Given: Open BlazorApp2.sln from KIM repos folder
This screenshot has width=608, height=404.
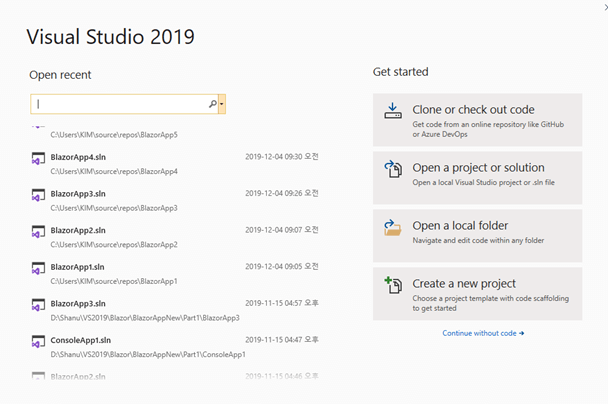Looking at the screenshot, I should (78, 230).
